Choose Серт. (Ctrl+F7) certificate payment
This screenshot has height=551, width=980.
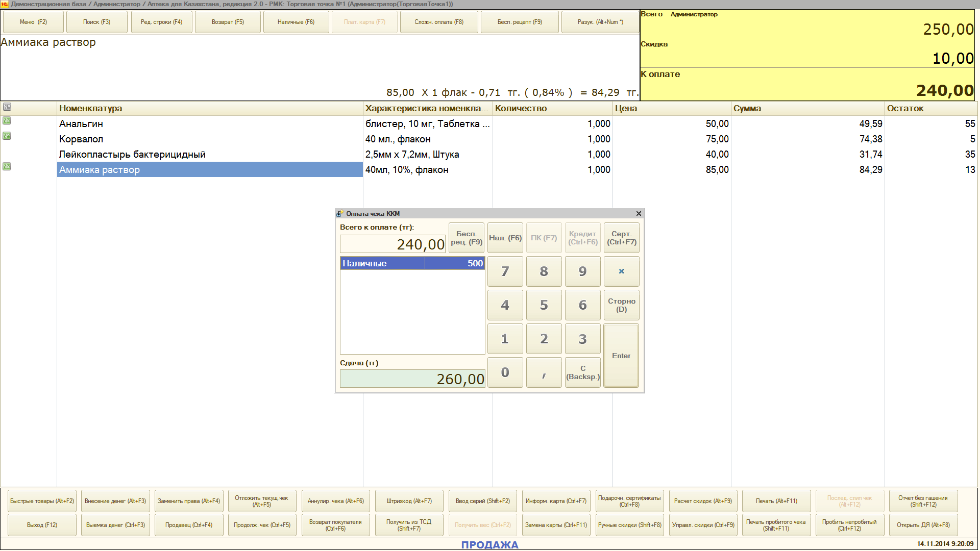point(621,238)
